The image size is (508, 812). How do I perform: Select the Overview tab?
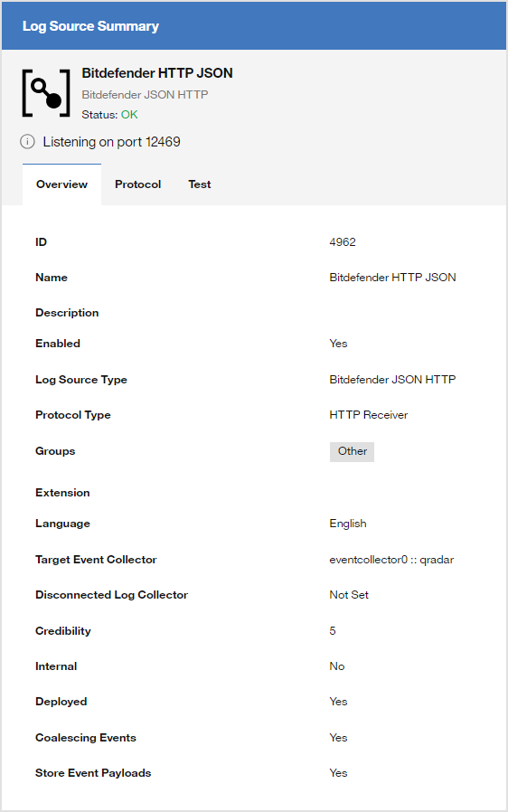61,184
